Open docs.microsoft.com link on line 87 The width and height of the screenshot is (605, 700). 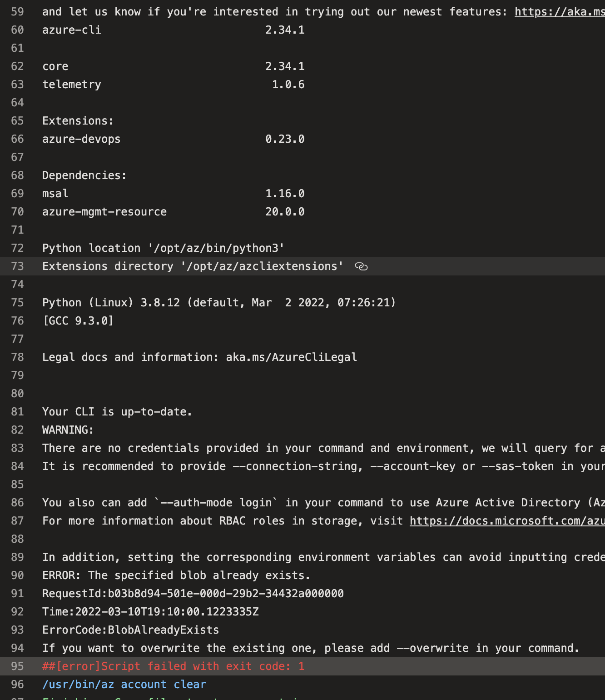[507, 521]
